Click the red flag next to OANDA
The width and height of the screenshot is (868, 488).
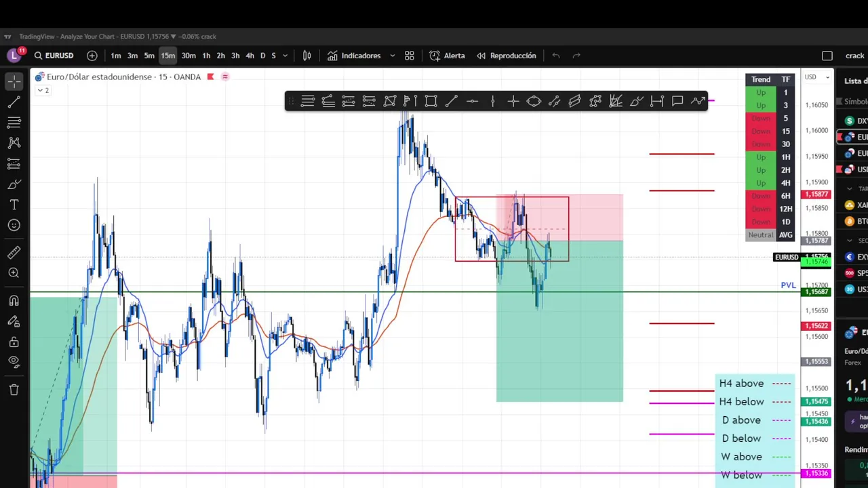pos(210,77)
